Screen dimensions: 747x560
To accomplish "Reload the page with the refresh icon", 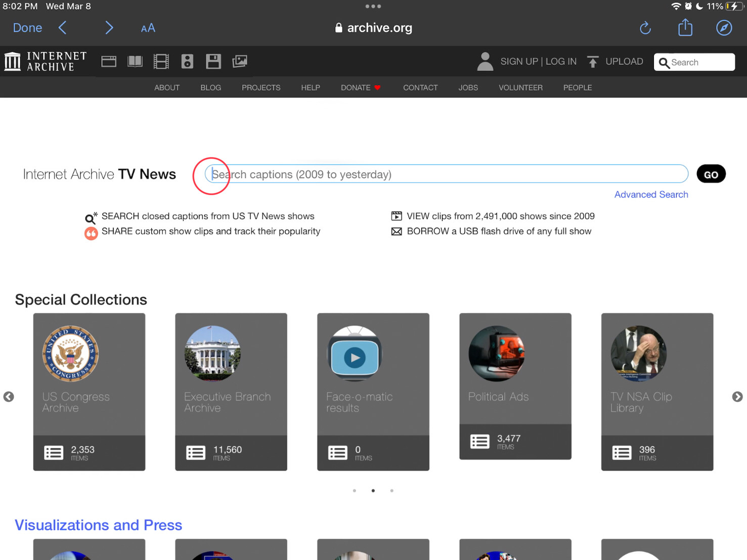I will (645, 28).
